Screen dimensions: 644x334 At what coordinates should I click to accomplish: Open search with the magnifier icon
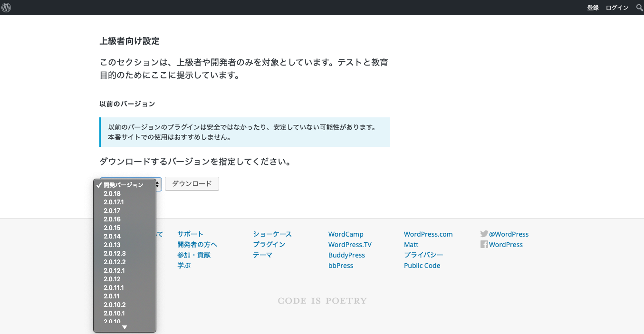tap(639, 8)
